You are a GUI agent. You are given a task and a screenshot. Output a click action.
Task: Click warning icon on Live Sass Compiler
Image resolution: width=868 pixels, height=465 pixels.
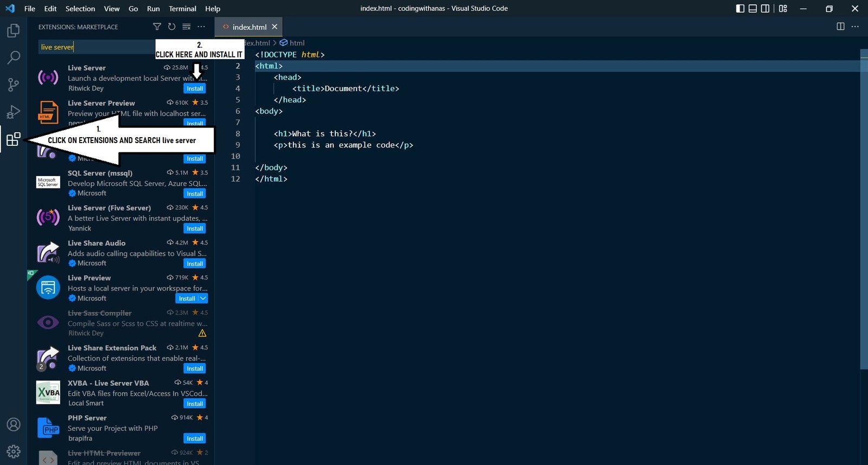(x=202, y=333)
